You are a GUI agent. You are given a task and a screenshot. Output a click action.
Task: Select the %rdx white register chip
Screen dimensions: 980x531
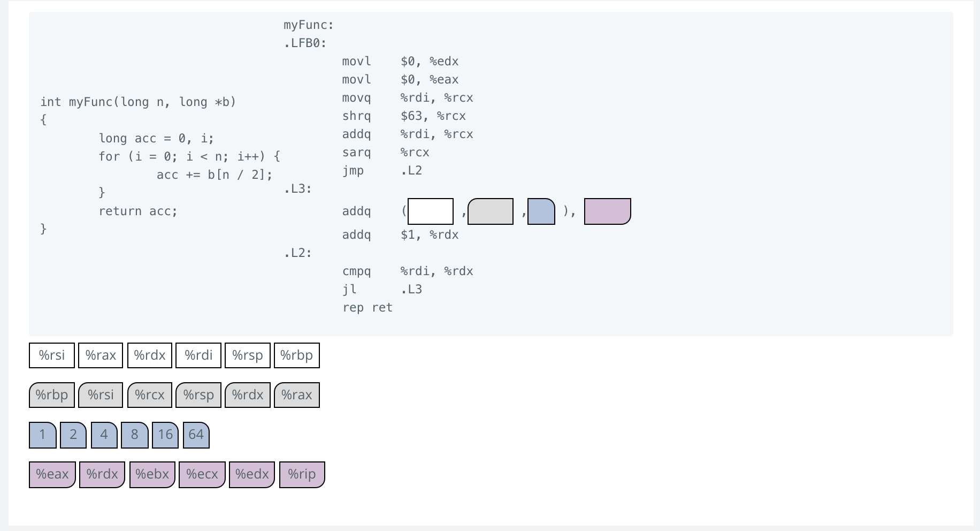coord(149,355)
